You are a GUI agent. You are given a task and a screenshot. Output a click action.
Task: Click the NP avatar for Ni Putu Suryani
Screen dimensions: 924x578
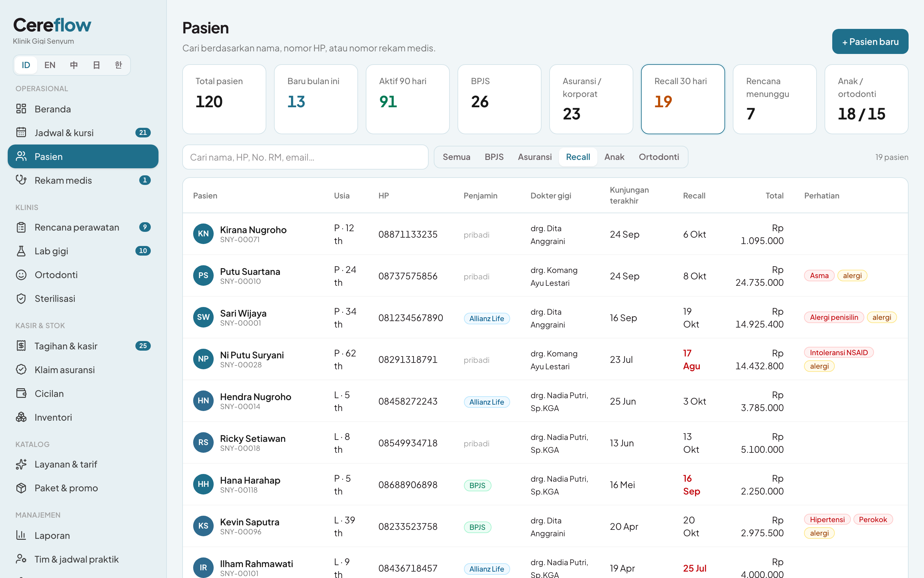203,359
